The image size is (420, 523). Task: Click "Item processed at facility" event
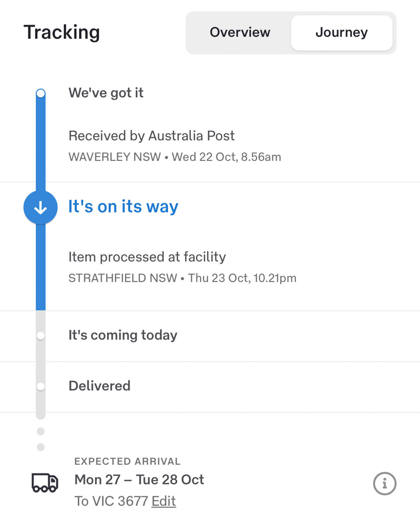(x=147, y=256)
